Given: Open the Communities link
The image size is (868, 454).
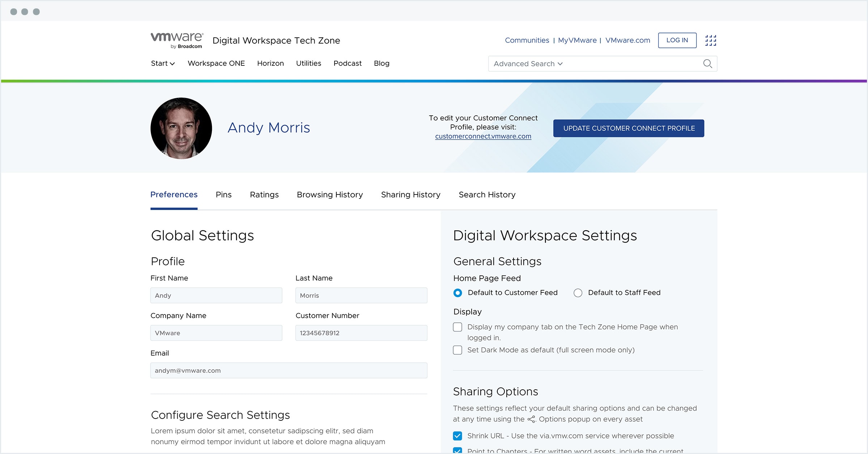Looking at the screenshot, I should pyautogui.click(x=527, y=40).
